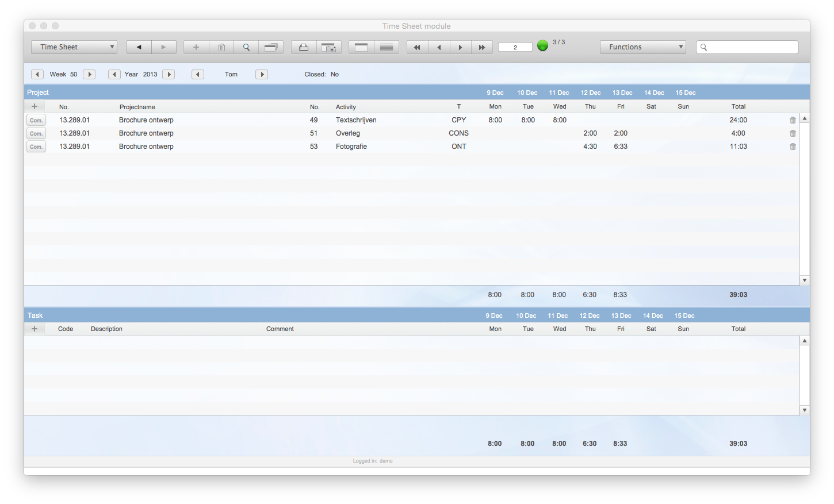Click the duplicate records stacked windows icon
Image resolution: width=834 pixels, height=504 pixels.
tap(271, 47)
